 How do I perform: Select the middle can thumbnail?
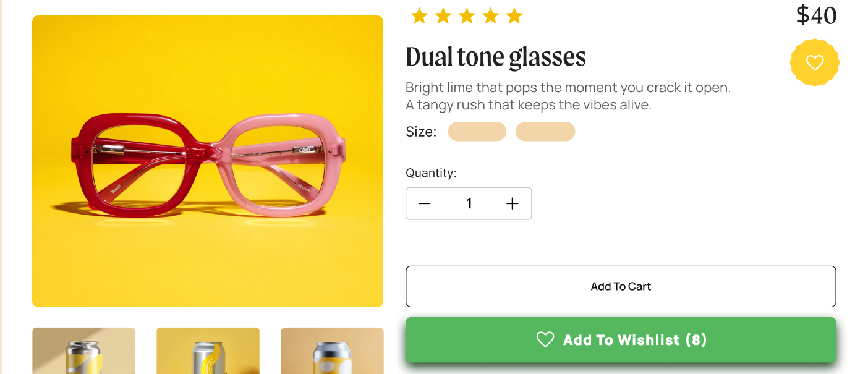(208, 351)
